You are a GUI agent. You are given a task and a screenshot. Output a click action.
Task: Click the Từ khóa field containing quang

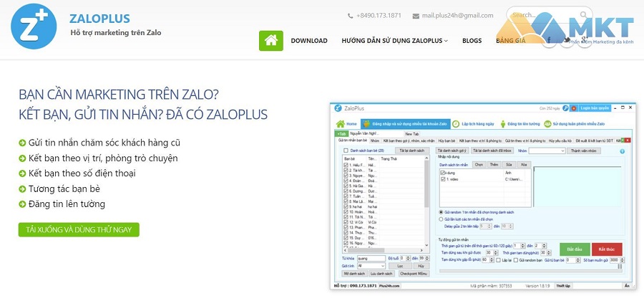371,258
